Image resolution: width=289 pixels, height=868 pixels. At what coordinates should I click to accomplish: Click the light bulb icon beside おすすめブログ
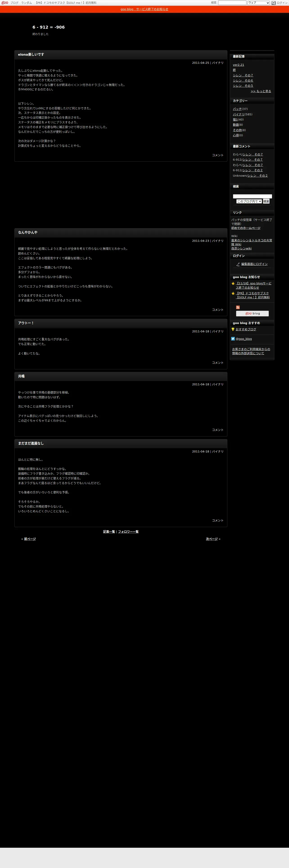(x=233, y=329)
